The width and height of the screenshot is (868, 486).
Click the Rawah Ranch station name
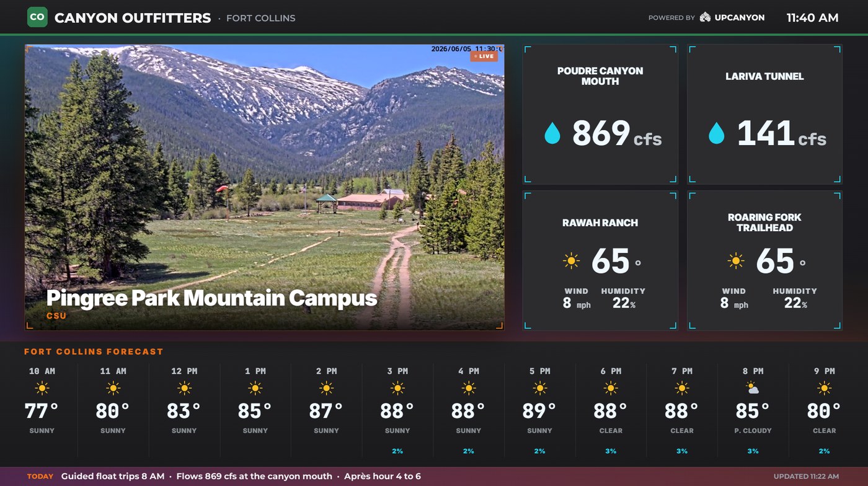[600, 223]
